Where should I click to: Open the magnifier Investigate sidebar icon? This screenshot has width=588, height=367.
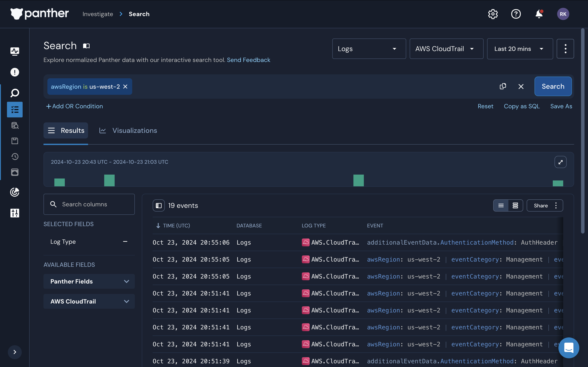15,93
